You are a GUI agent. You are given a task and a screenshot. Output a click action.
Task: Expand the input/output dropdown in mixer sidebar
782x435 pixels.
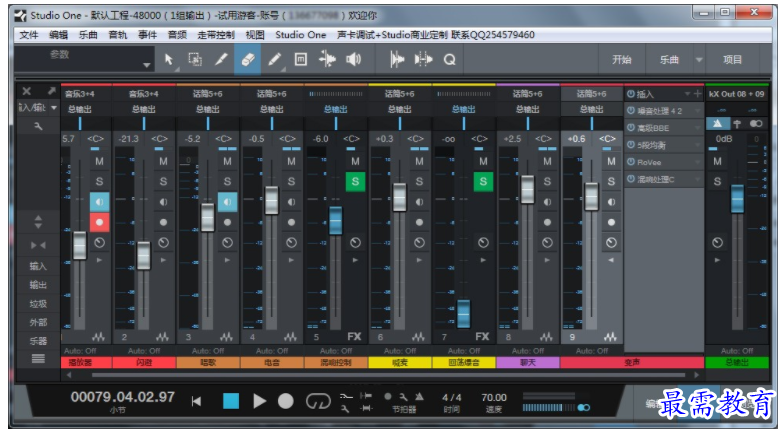(53, 108)
